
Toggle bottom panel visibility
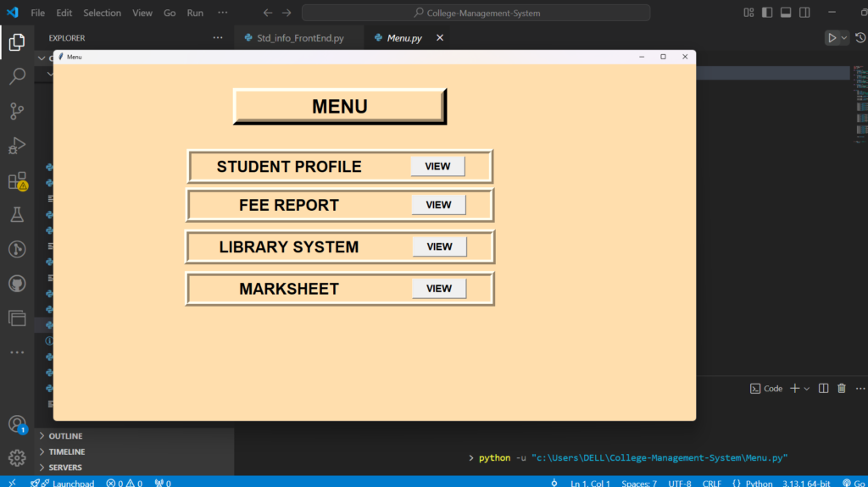(x=786, y=12)
